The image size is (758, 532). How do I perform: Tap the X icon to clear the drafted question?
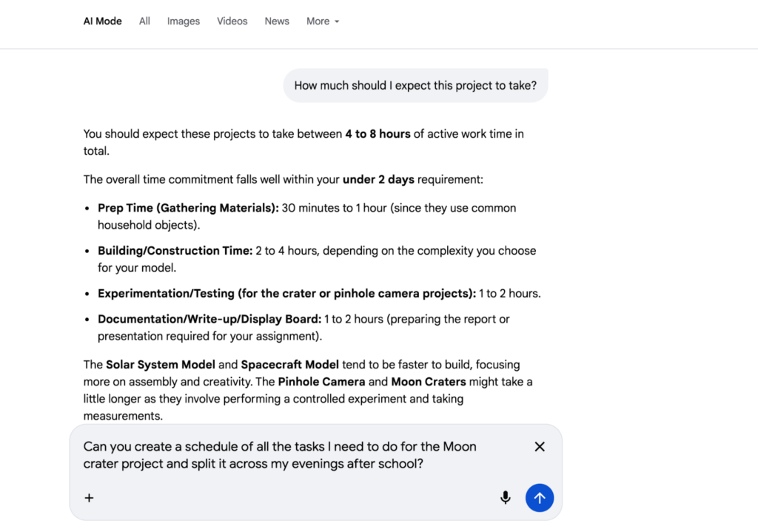coord(540,446)
